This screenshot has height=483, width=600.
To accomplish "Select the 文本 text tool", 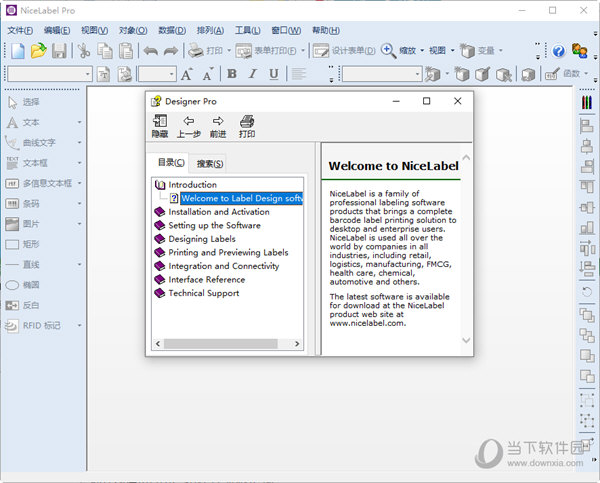I will tap(24, 122).
